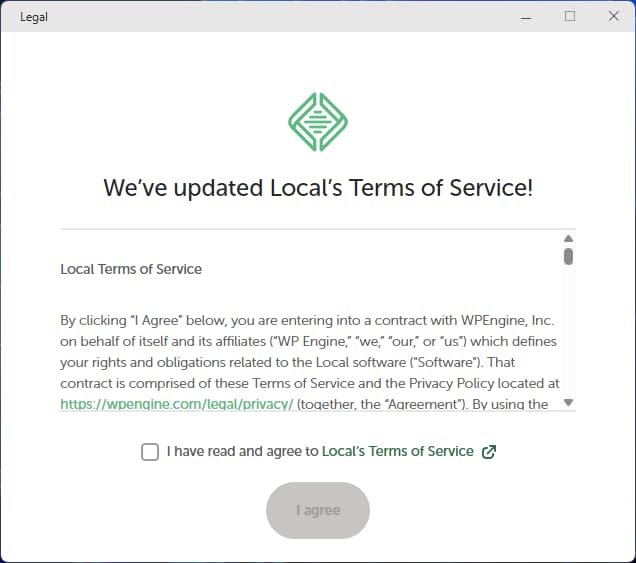This screenshot has height=563, width=636.
Task: Click the scroll up arrow in terms box
Action: 568,239
